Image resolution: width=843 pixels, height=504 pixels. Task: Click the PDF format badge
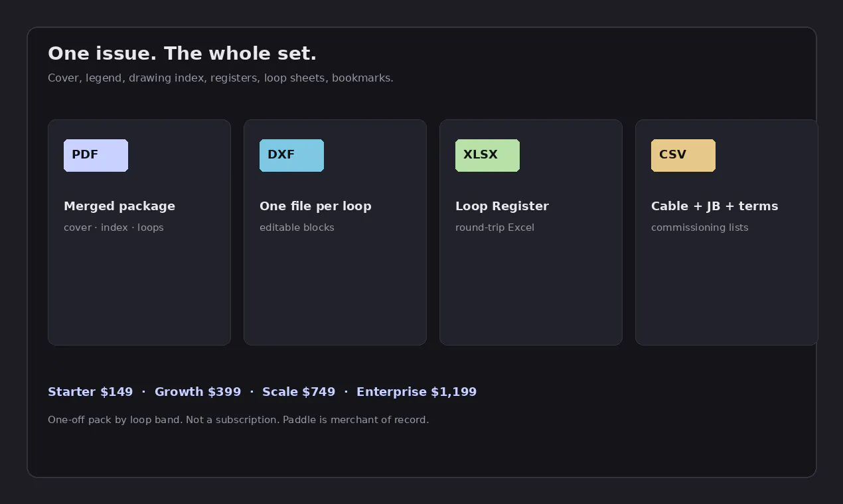pos(96,155)
